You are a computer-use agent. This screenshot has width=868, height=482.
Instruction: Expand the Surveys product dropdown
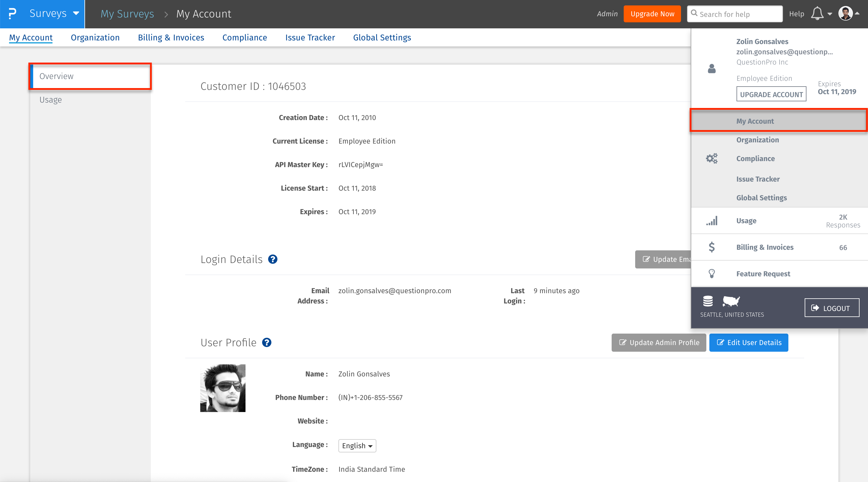[x=54, y=14]
